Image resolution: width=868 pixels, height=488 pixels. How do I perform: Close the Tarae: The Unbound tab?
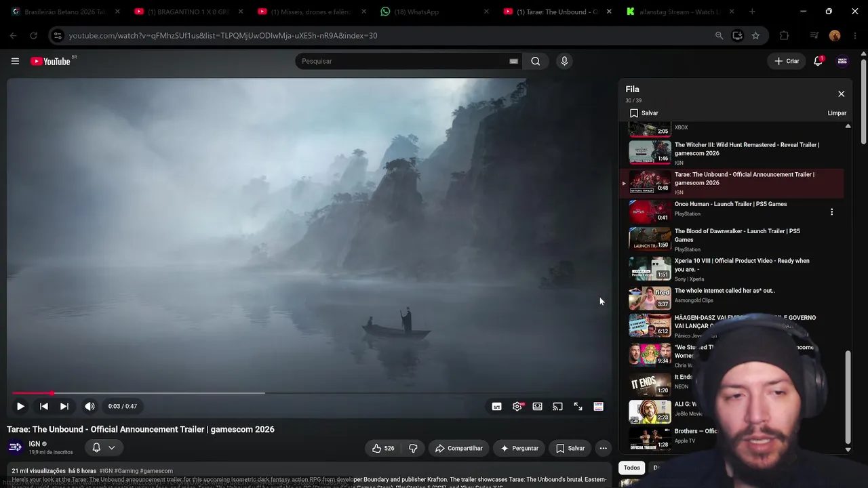(x=609, y=12)
